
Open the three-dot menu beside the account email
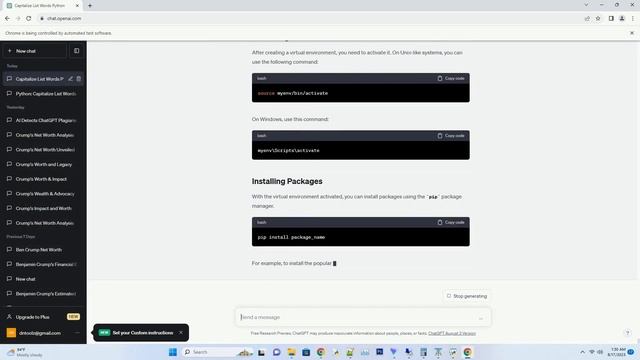point(77,333)
